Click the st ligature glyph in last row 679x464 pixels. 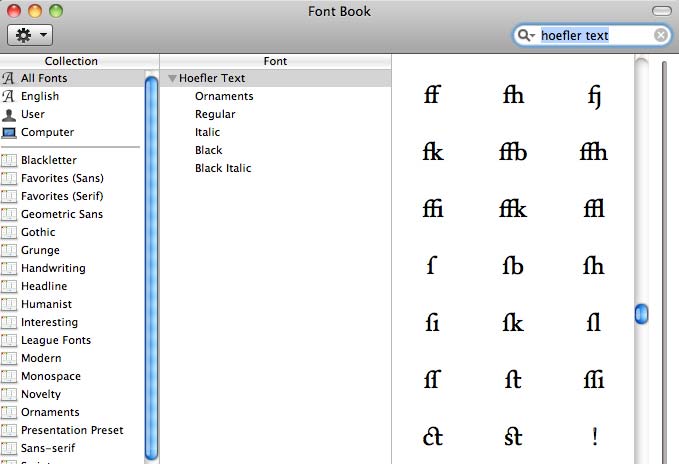[x=513, y=436]
